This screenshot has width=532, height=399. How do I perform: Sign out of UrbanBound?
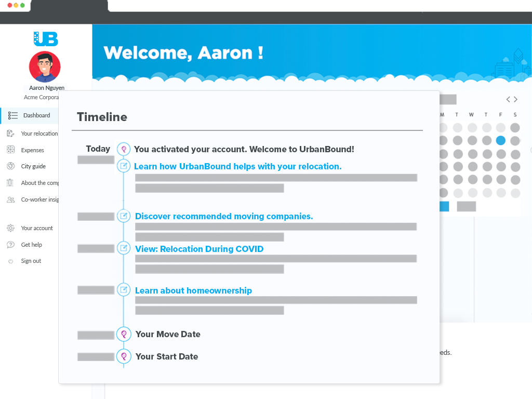[31, 261]
